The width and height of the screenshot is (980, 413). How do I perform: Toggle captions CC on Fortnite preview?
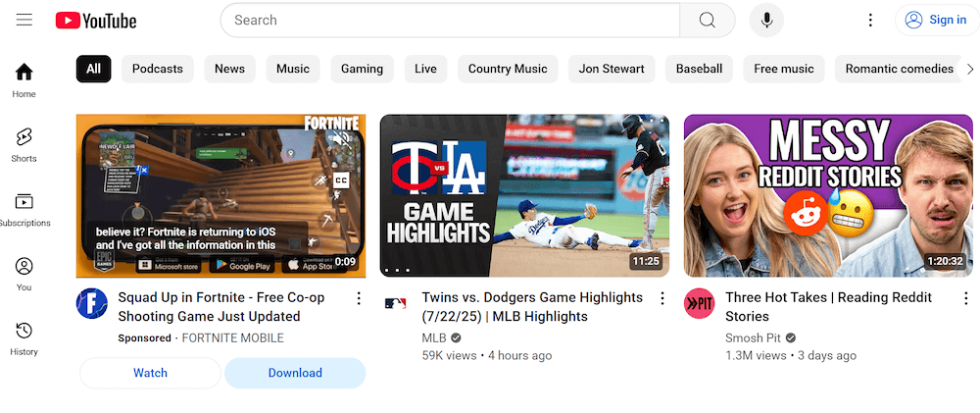pyautogui.click(x=341, y=181)
